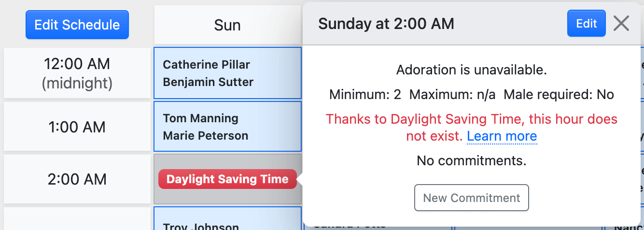Click the red "this hour does not exist" warning
This screenshot has height=230, width=644.
[471, 119]
